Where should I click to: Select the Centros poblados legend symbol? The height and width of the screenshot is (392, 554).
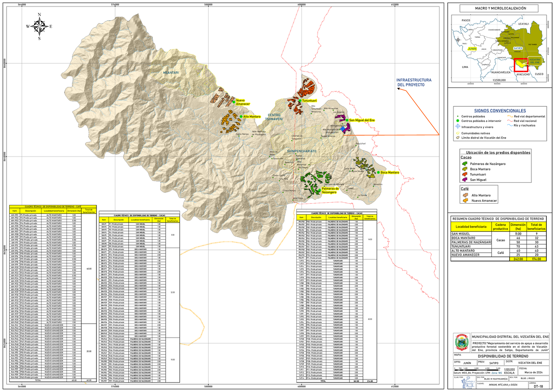(458, 116)
